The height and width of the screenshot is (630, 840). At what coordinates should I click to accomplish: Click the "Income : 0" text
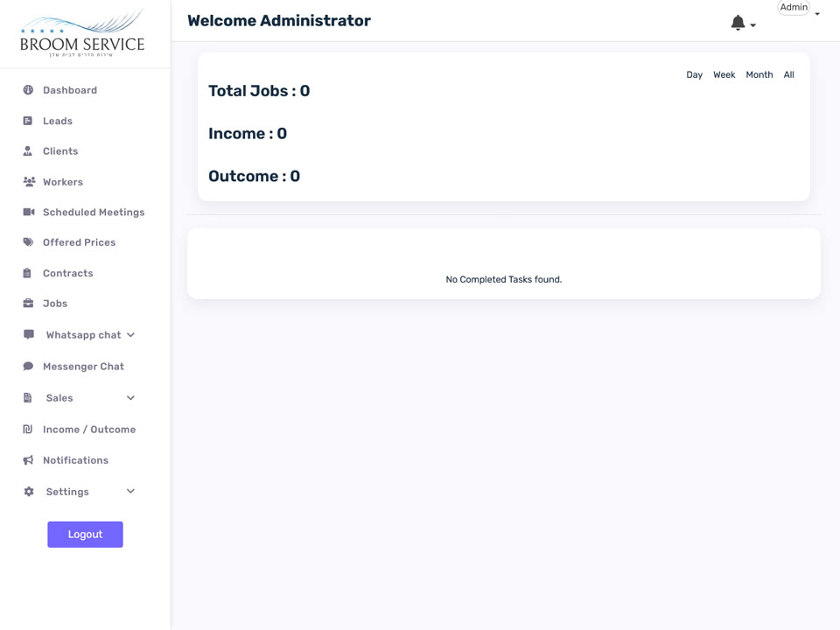248,133
